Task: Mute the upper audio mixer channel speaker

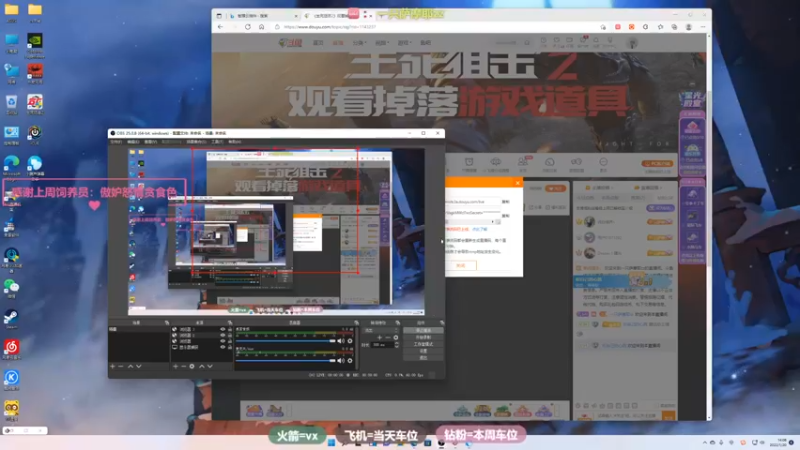Action: click(x=341, y=341)
